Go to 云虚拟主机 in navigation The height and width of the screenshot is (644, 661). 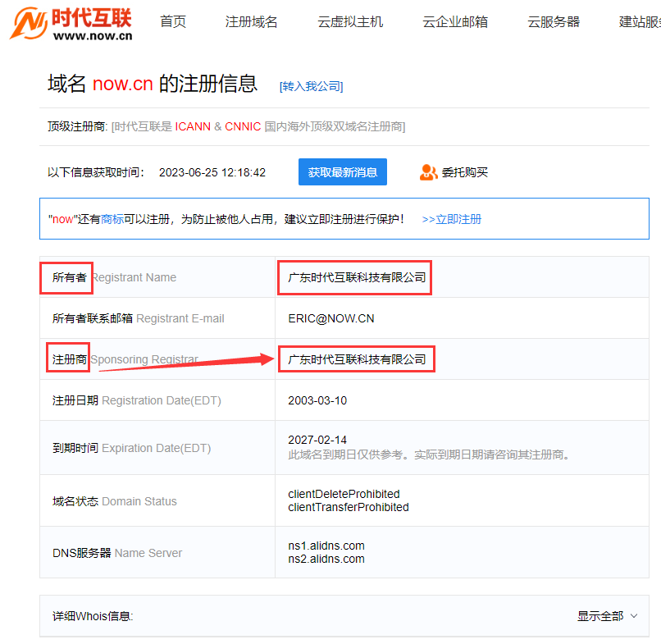pos(350,21)
